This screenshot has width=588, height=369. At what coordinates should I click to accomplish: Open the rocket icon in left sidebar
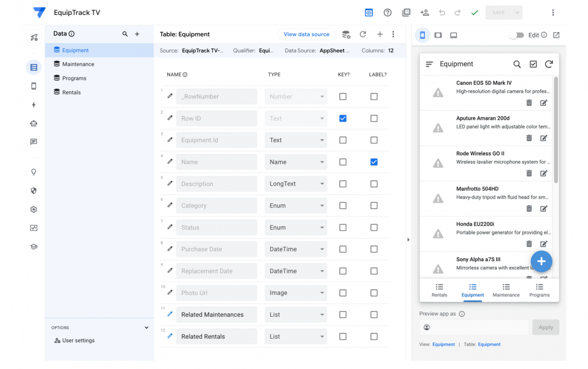(34, 38)
